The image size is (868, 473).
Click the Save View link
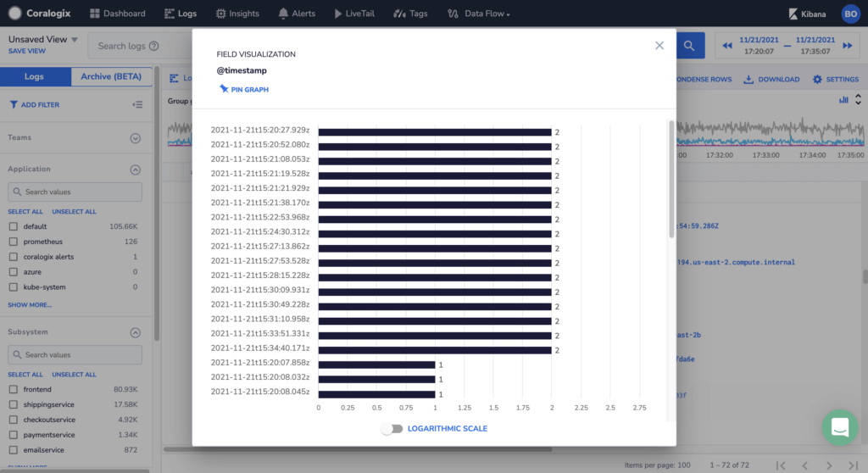[x=26, y=51]
